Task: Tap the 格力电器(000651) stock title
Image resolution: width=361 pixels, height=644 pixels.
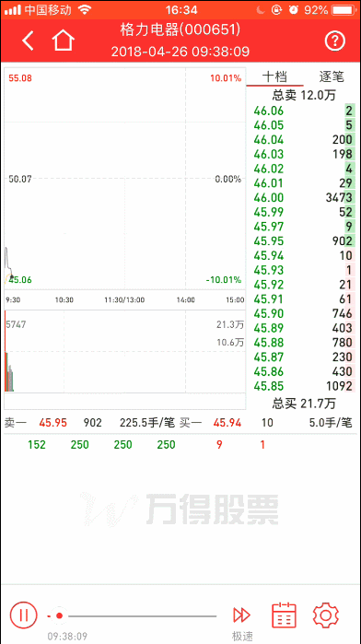Action: [180, 29]
